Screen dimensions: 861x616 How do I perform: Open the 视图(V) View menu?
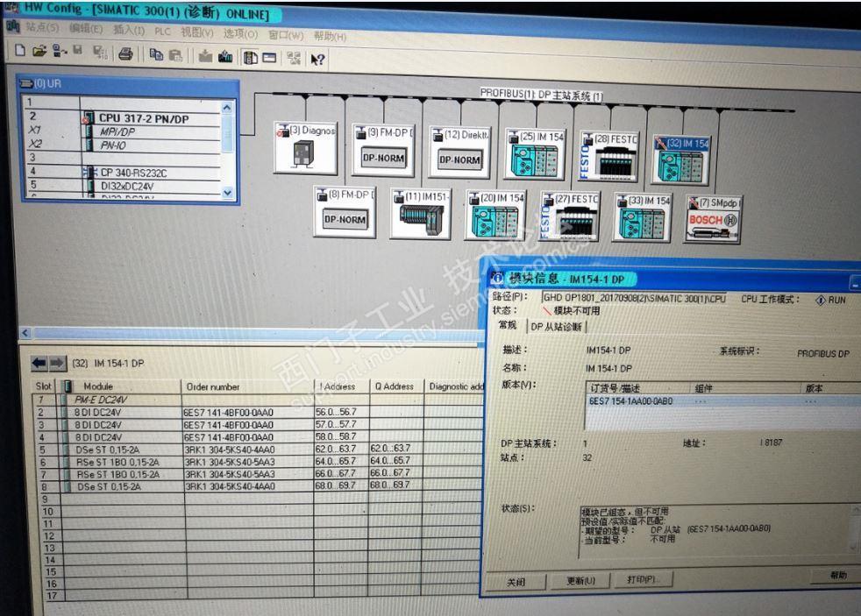197,33
